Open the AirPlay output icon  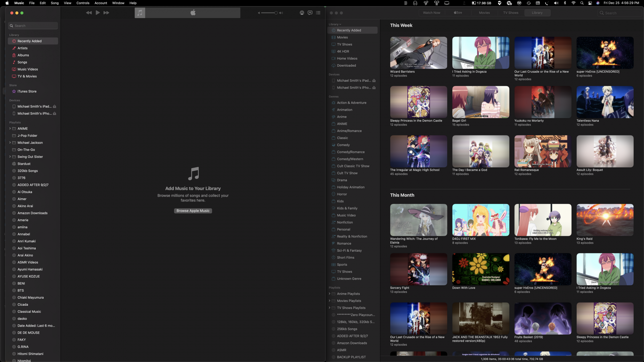[x=302, y=13]
